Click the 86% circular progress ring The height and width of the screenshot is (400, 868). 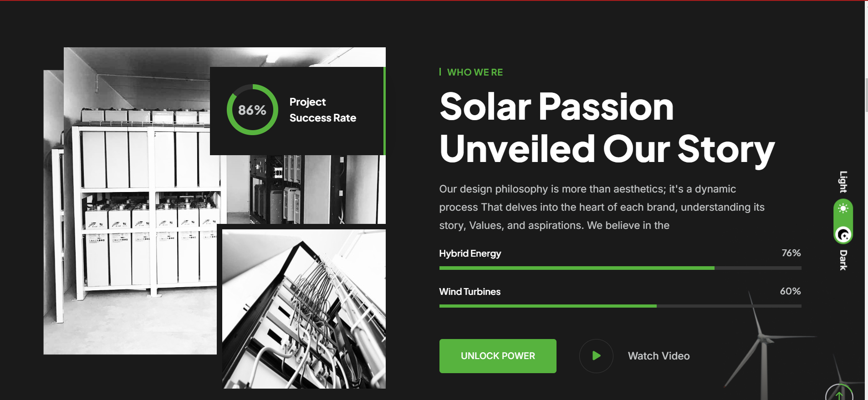(252, 110)
